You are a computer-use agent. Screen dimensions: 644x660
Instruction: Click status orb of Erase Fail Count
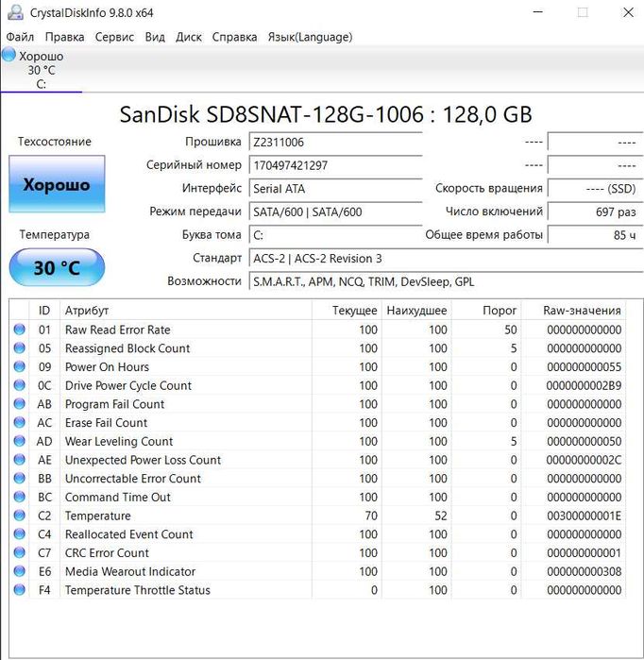tap(20, 422)
